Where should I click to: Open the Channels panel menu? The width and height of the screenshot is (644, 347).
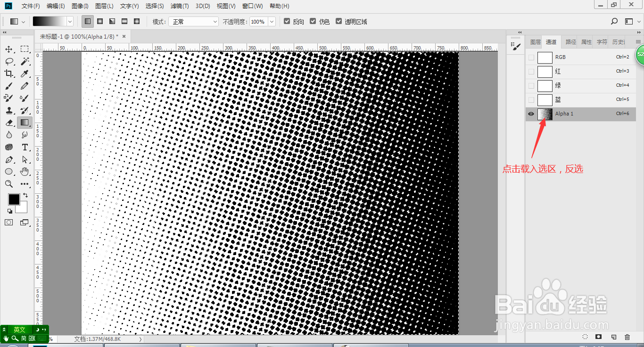pyautogui.click(x=638, y=41)
